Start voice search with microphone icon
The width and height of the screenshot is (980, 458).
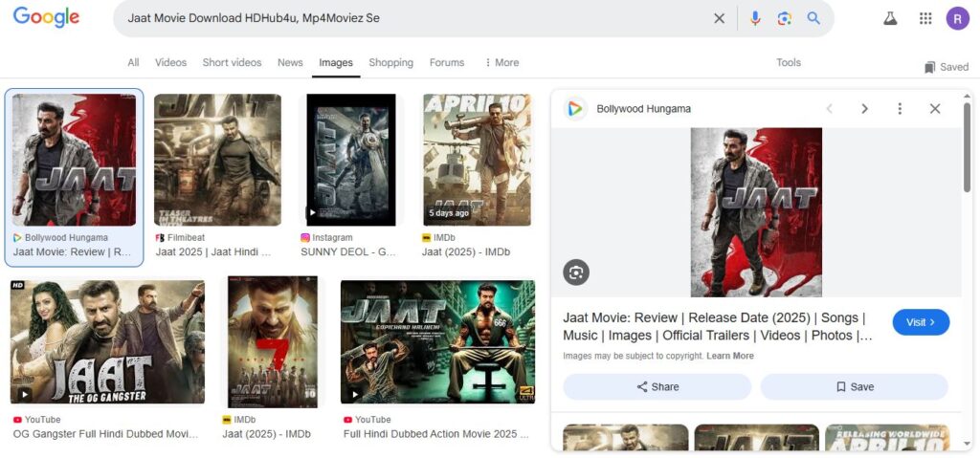(x=755, y=19)
